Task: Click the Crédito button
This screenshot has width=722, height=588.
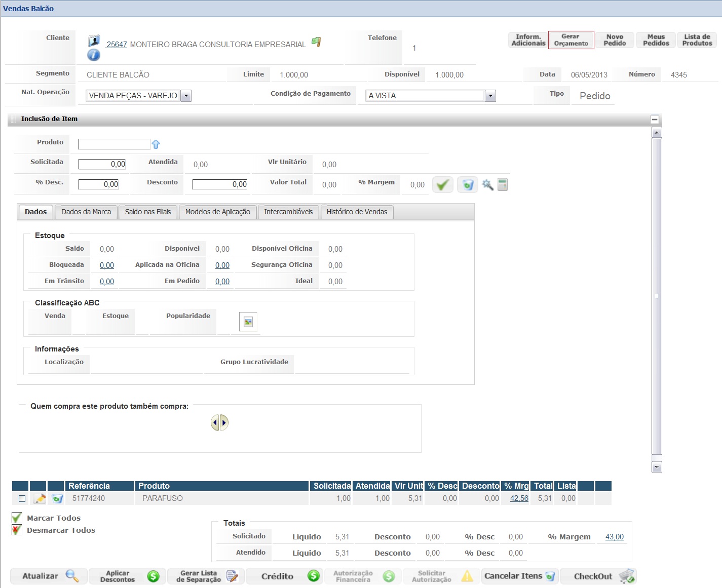Action: (x=284, y=576)
